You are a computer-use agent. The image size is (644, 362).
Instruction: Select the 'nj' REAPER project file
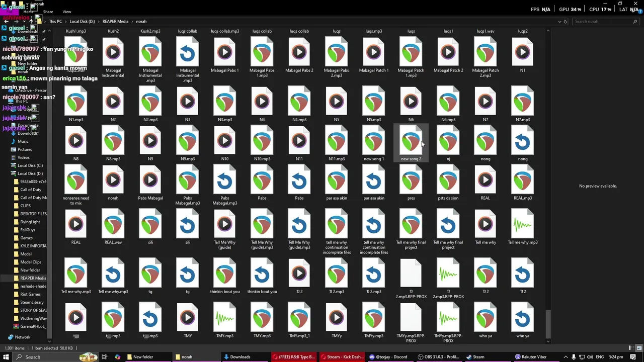pos(448,144)
